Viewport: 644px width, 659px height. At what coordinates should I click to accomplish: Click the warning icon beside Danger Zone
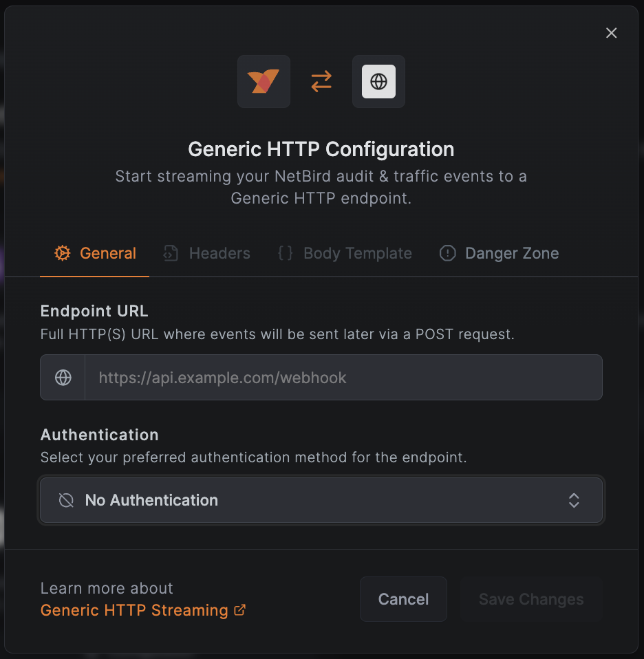tap(448, 253)
